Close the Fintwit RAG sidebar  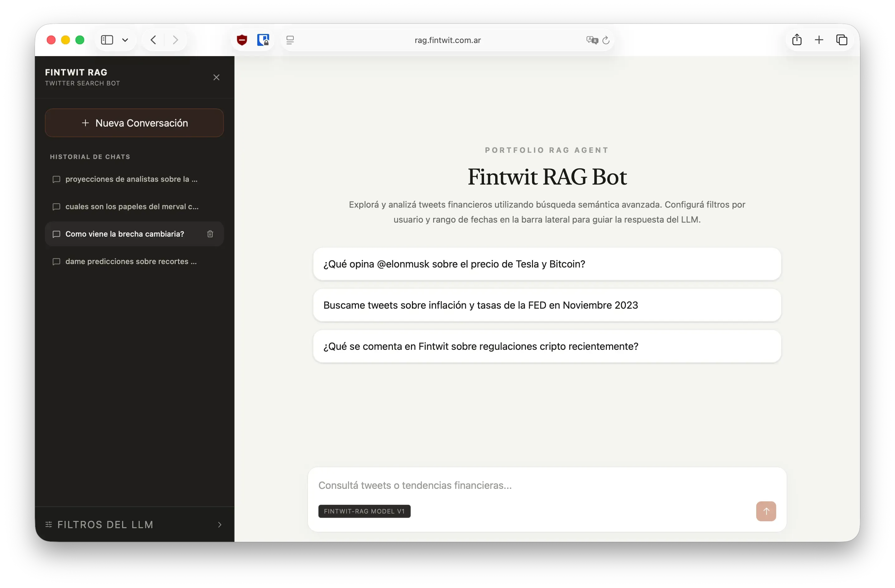pos(216,77)
